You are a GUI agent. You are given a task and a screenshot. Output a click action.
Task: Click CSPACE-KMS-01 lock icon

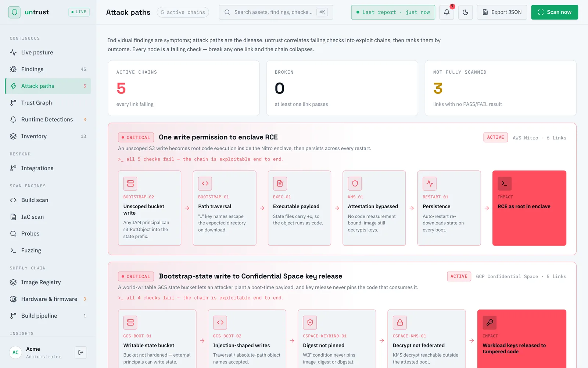(x=400, y=322)
